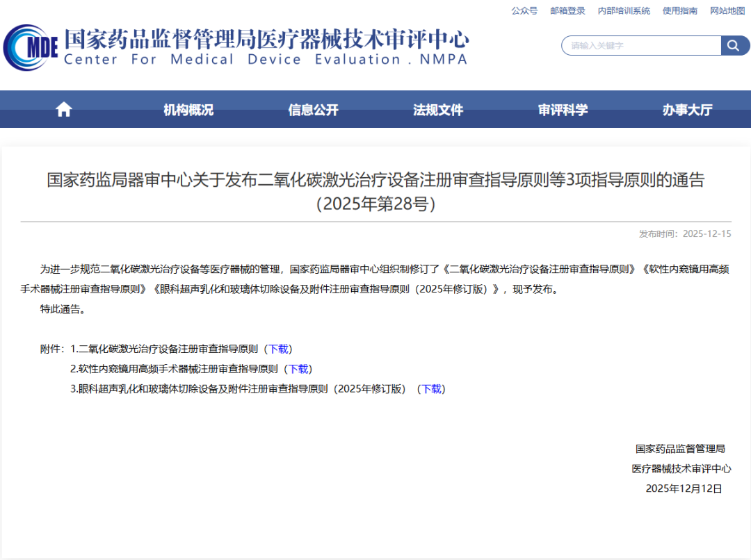Open the 邮箱登录 link
751x560 pixels.
point(567,10)
